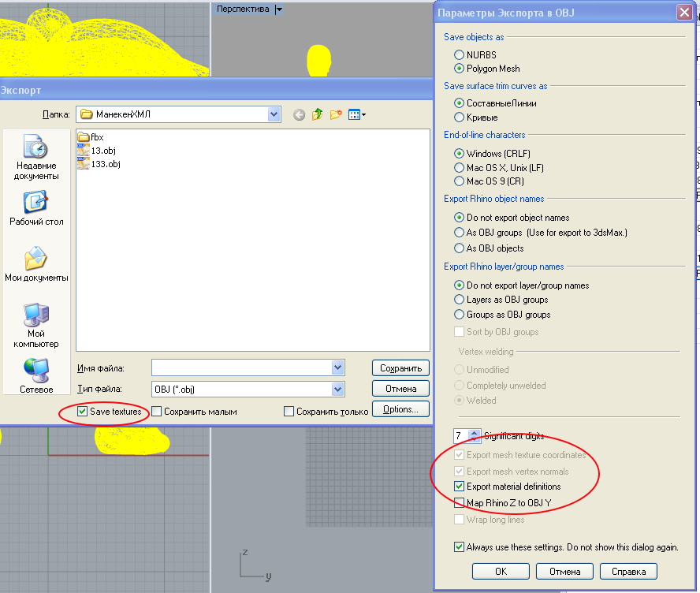The width and height of the screenshot is (700, 593).
Task: Open My Computer (Мой компьютер) shortcut
Action: (x=36, y=325)
